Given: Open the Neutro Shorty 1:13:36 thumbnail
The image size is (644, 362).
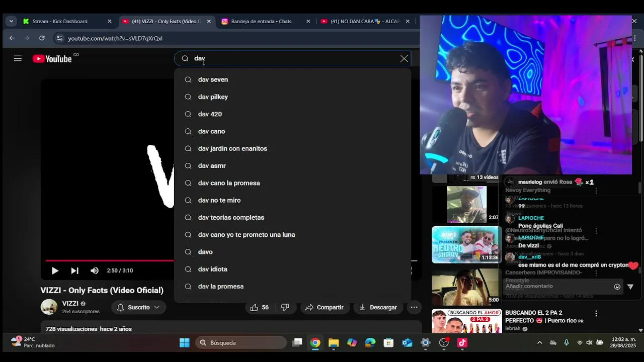Looking at the screenshot, I should [466, 245].
